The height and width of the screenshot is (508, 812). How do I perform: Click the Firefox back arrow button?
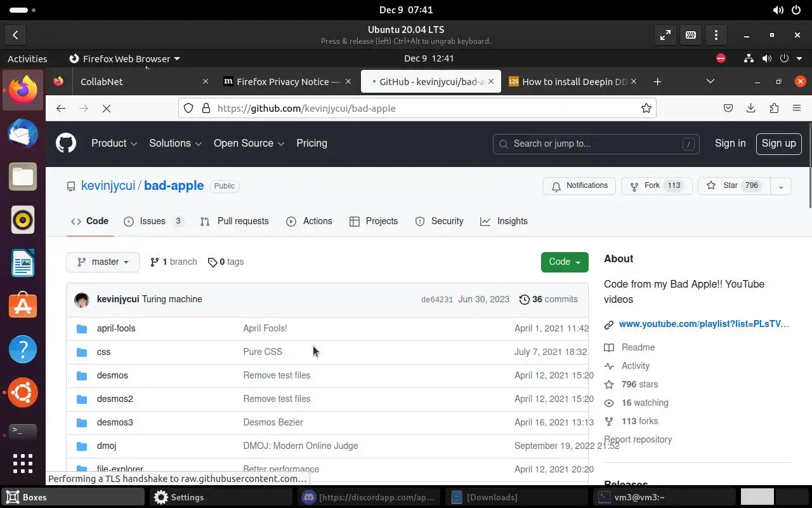click(61, 109)
